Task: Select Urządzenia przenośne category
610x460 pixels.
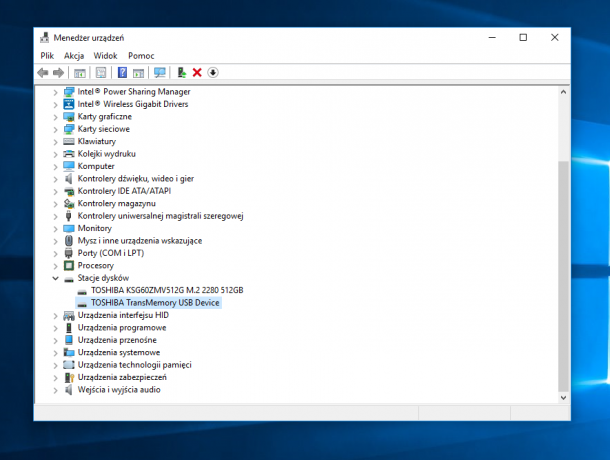Action: [117, 340]
